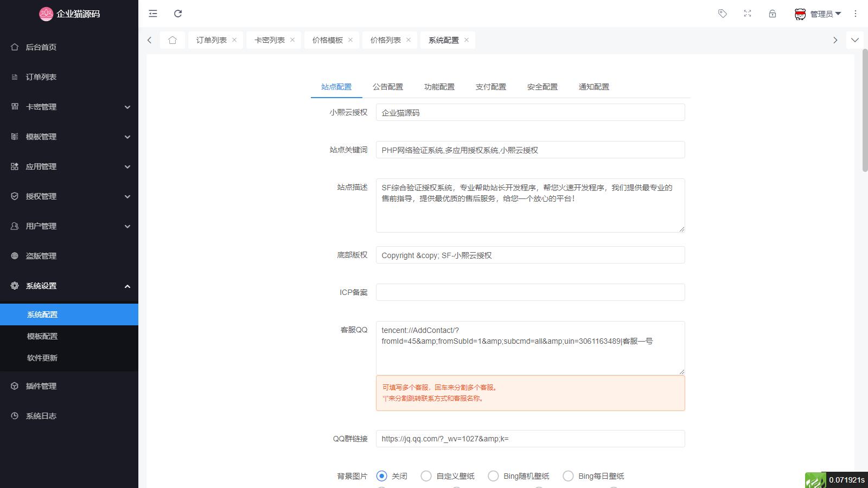Choose the 自定义壁纸 radio option
This screenshot has height=488, width=868.
pos(426,476)
